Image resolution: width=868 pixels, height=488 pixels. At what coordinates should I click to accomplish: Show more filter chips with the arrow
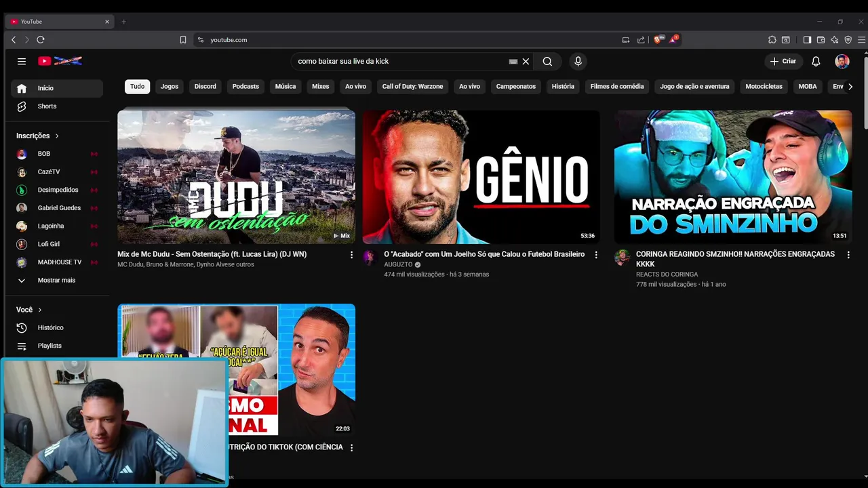tap(850, 87)
